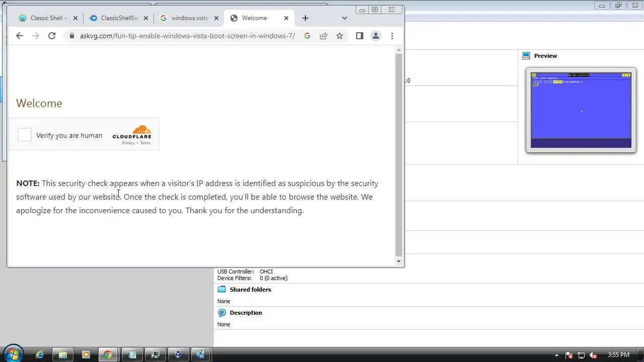Bookmark this page with the star
This screenshot has width=644, height=362.
(340, 36)
